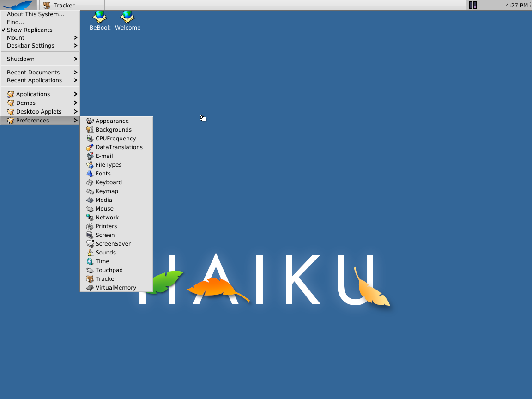The image size is (532, 399).
Task: Click the 'Desktop Applets' label text
Action: [x=39, y=112]
